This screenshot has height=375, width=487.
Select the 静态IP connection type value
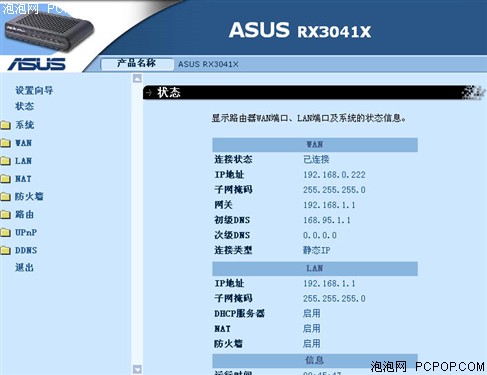tap(316, 250)
